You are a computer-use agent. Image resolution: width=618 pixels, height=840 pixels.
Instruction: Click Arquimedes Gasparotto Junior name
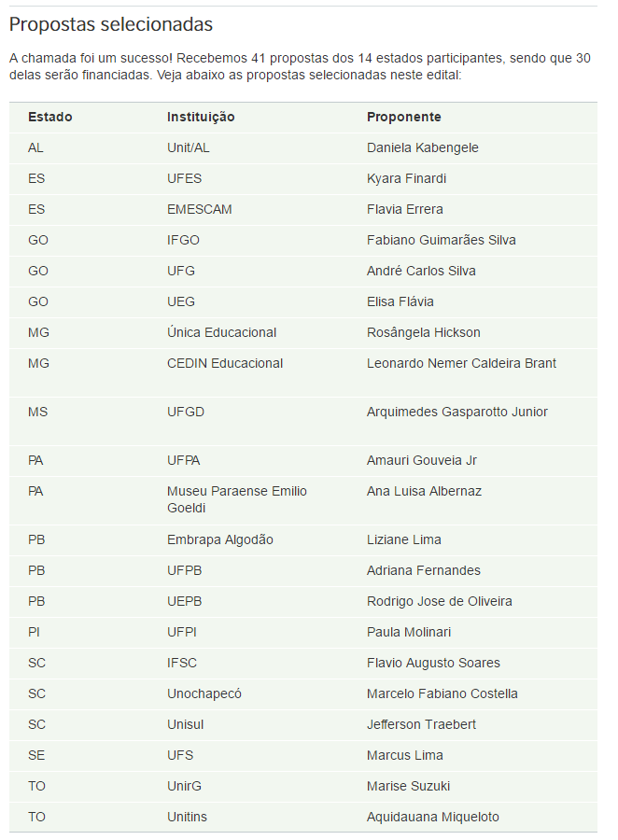click(x=457, y=412)
